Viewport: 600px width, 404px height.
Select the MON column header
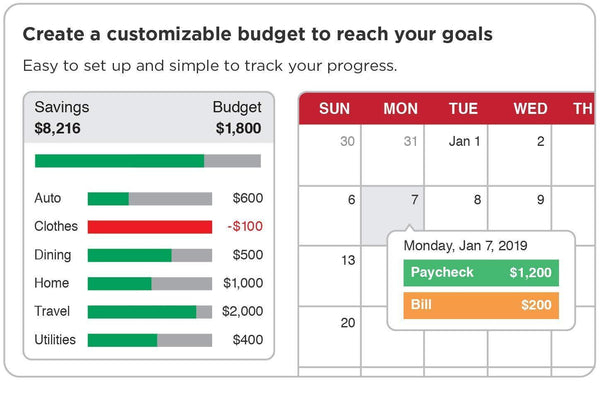coord(400,109)
